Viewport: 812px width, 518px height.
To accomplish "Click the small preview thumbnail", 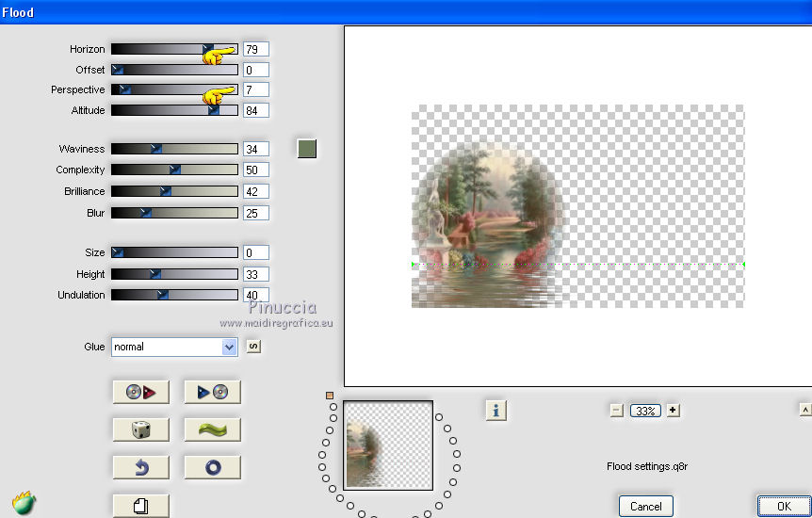I will (x=388, y=445).
